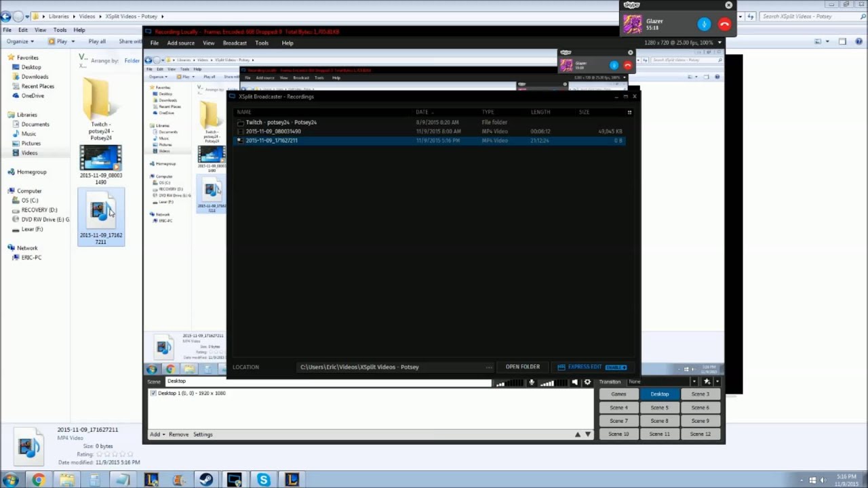Open Explorer window's Tools menu
The image size is (868, 488).
coord(60,30)
